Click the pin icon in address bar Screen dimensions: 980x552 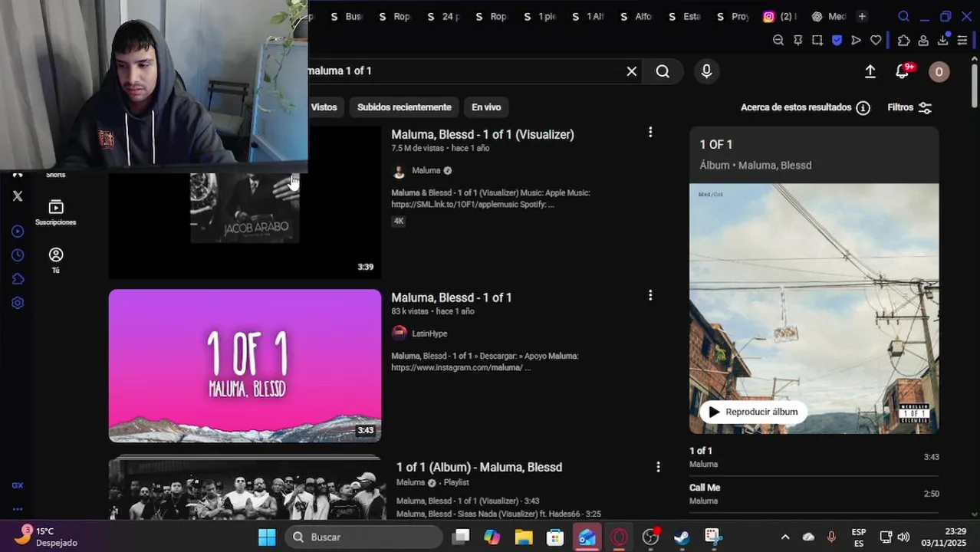[x=797, y=41]
